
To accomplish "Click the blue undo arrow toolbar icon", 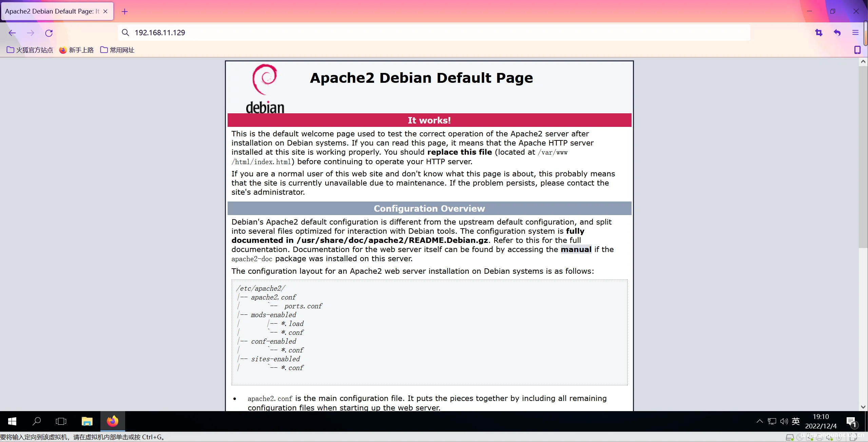I will point(837,33).
